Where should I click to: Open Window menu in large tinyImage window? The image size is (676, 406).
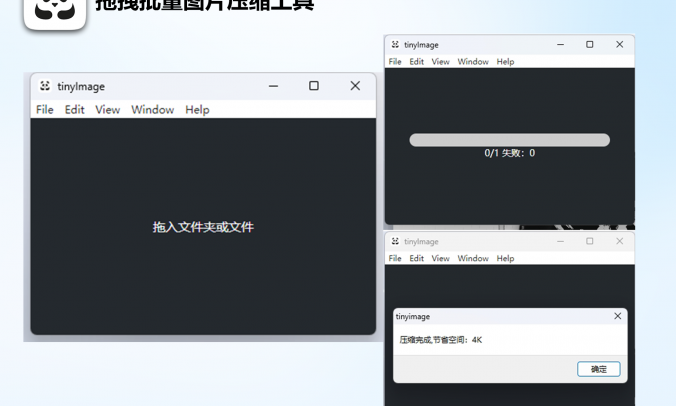(153, 110)
